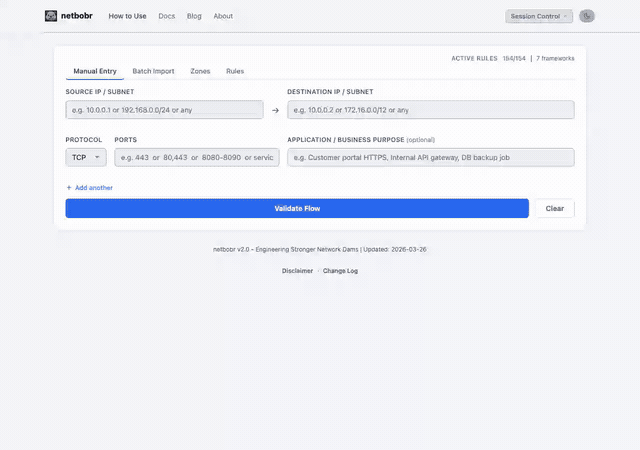
Task: Open the Docs menu item
Action: tap(167, 16)
